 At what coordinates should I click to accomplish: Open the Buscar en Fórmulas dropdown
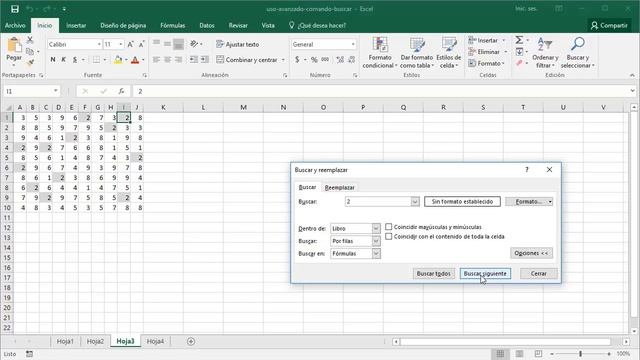pyautogui.click(x=376, y=253)
